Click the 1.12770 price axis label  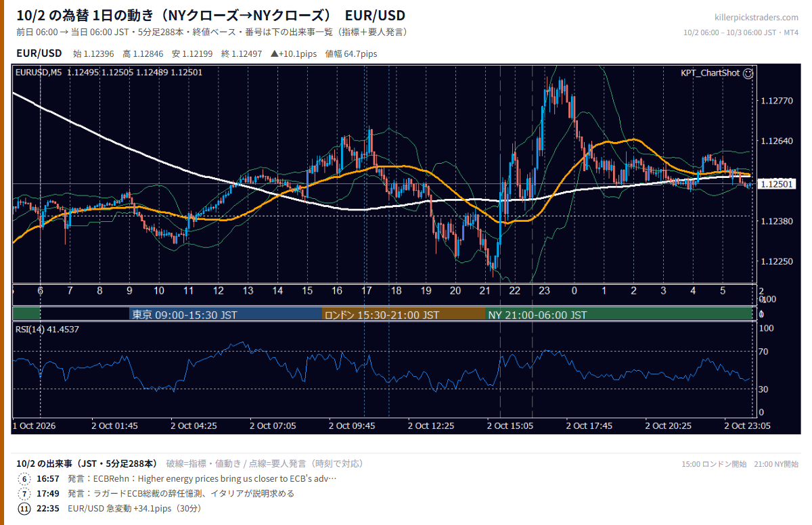(776, 101)
